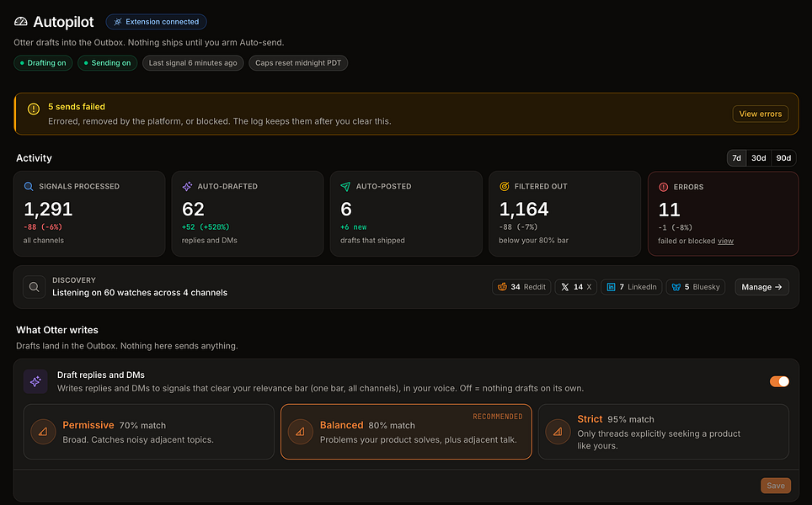Click the Autopilot gauge icon
Screen dimensions: 812x505
21,22
